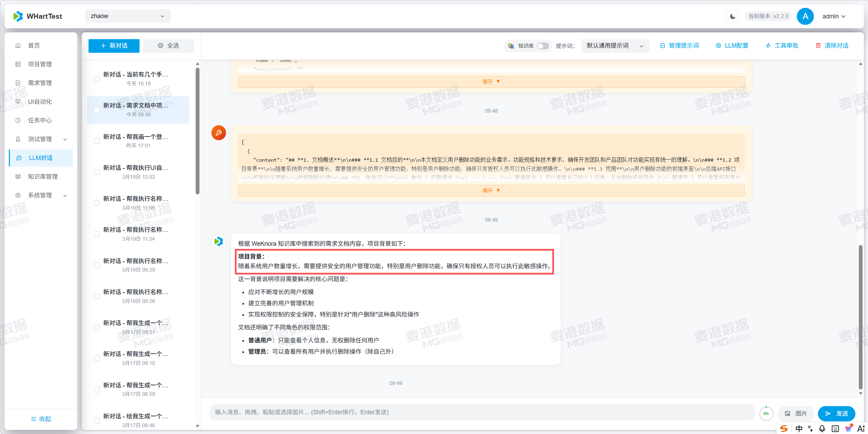
Task: Go to 需求管理 in sidebar
Action: [40, 83]
